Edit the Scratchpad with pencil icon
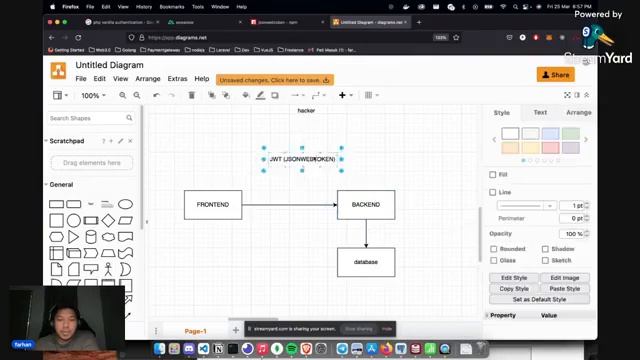The width and height of the screenshot is (640, 360). (120, 141)
